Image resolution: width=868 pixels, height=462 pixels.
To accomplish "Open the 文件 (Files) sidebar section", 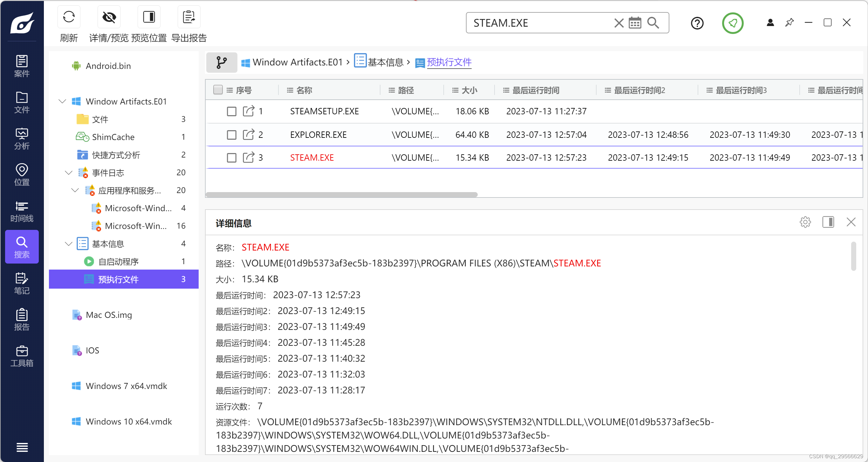I will 22,102.
